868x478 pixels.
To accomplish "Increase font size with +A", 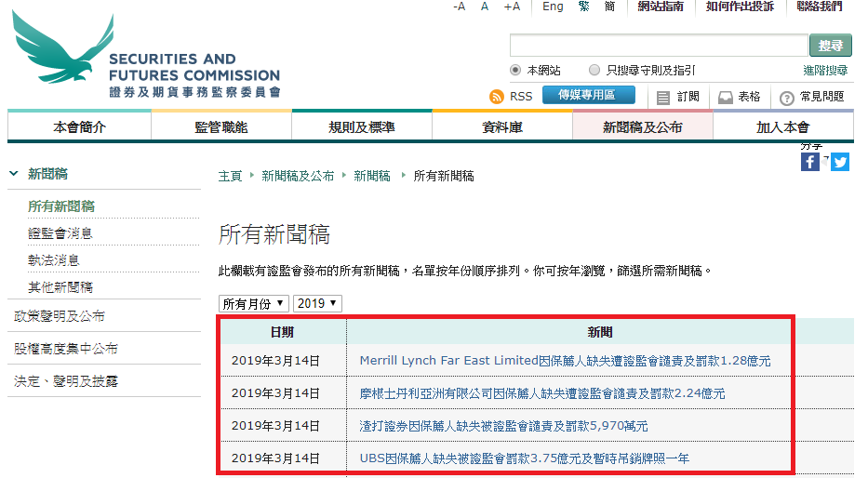I will 512,7.
